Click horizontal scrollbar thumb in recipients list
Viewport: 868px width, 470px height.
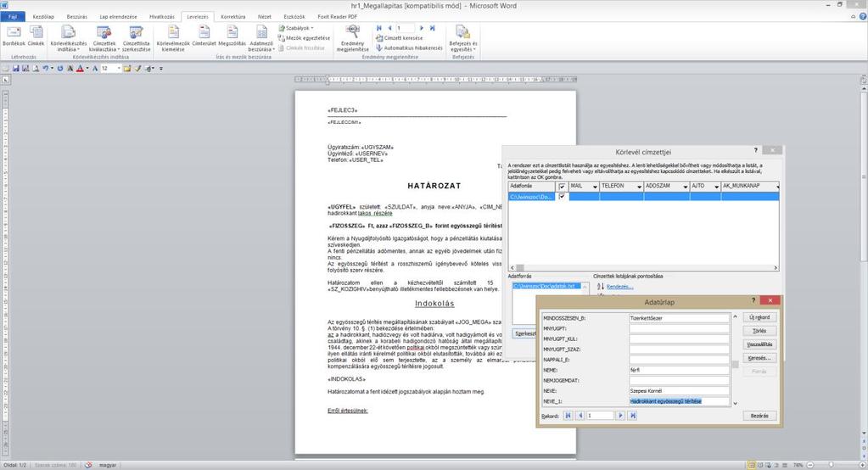coord(520,267)
